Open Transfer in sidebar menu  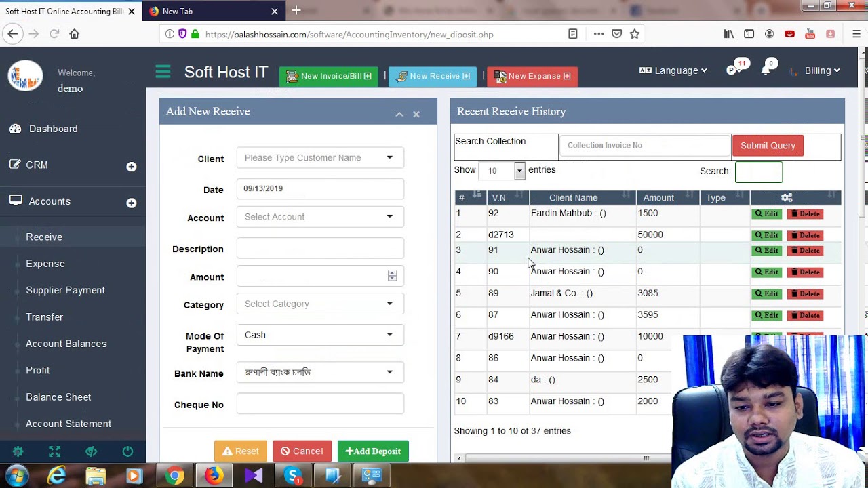44,317
